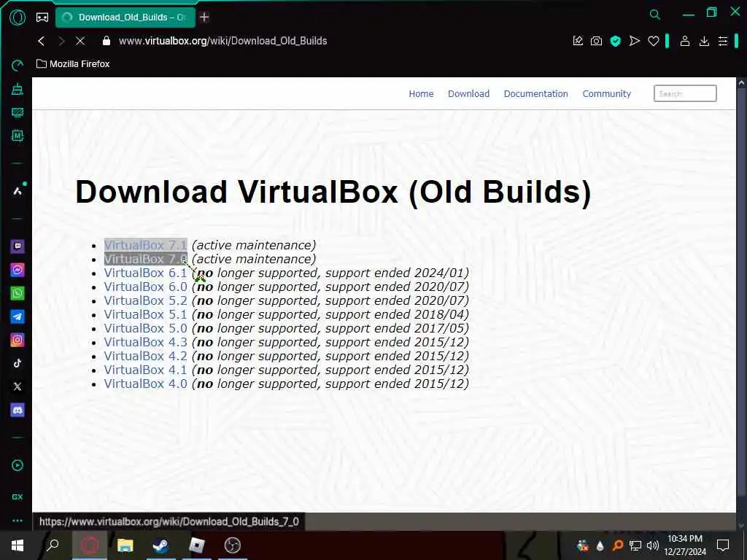Open the VirtualBox 7.1 link
Viewport: 747px width, 560px height.
click(145, 245)
